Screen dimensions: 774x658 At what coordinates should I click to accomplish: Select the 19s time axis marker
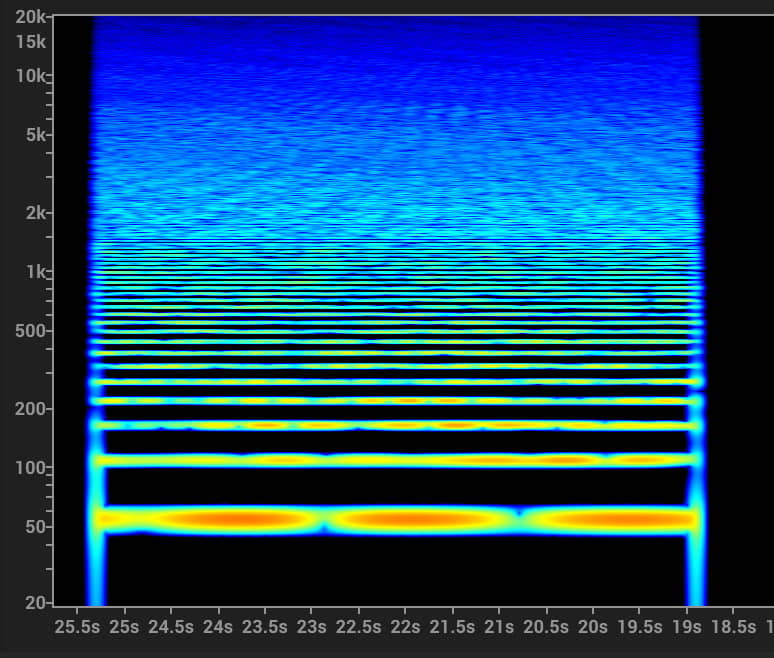click(687, 627)
